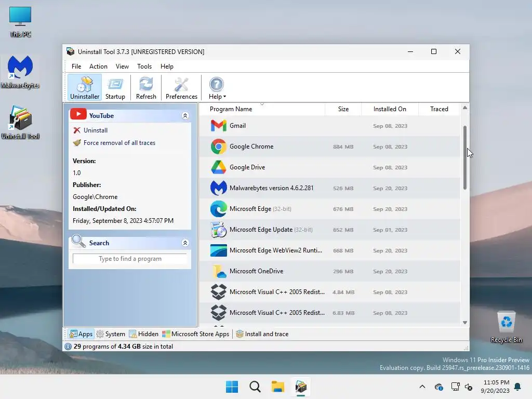Select the Microsoft Edge Update icon
Image resolution: width=532 pixels, height=399 pixels.
pos(219,230)
